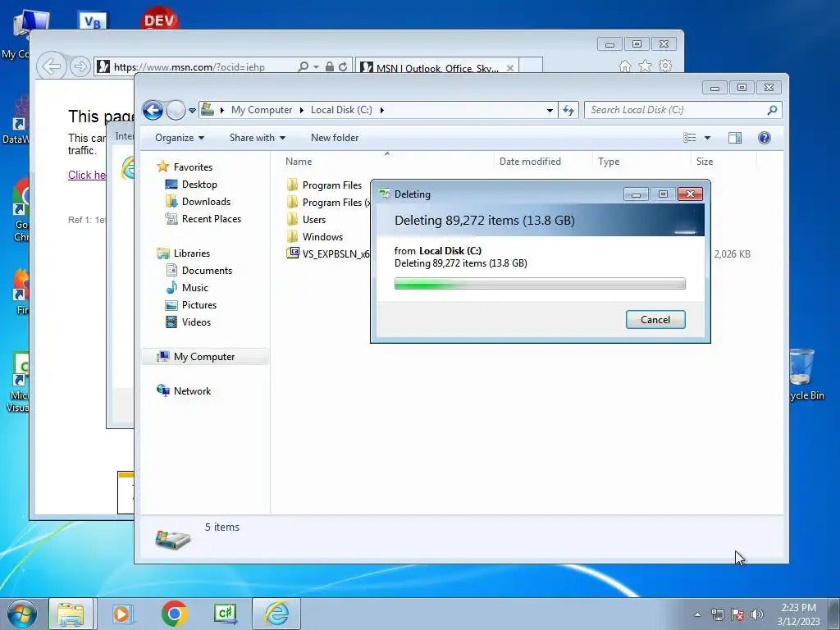Click Internet Explorer address search icon

[x=304, y=66]
